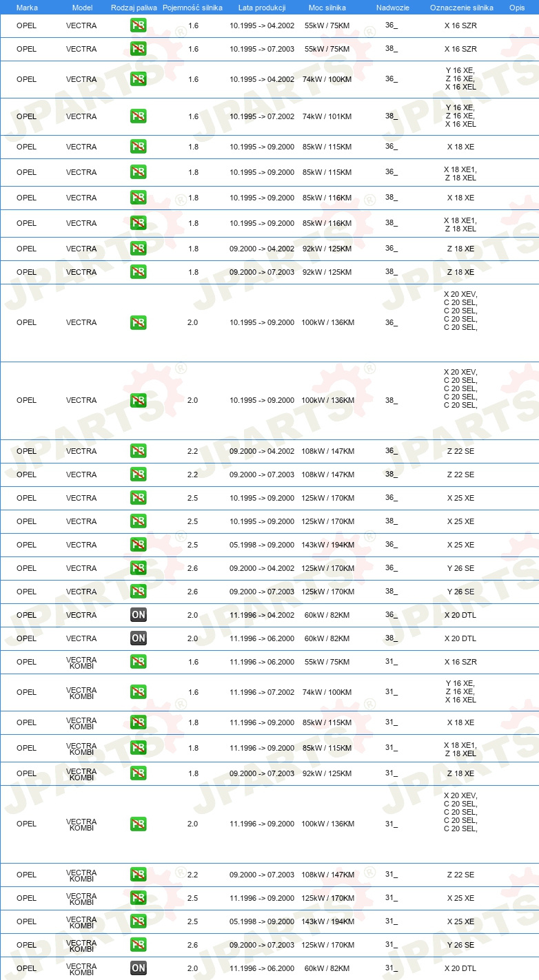Select engine code Z 22 SE in Vectra 36_ row
This screenshot has width=539, height=980.
pos(460,451)
